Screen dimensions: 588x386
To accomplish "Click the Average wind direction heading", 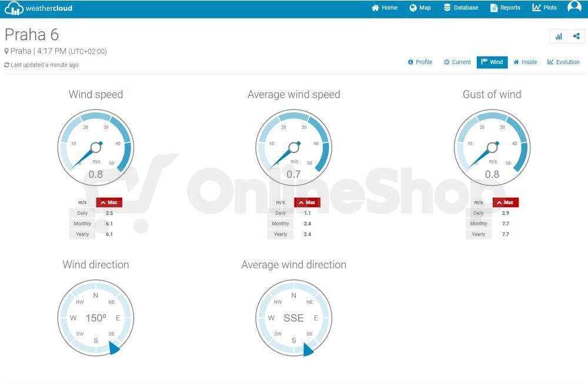I will (x=293, y=265).
